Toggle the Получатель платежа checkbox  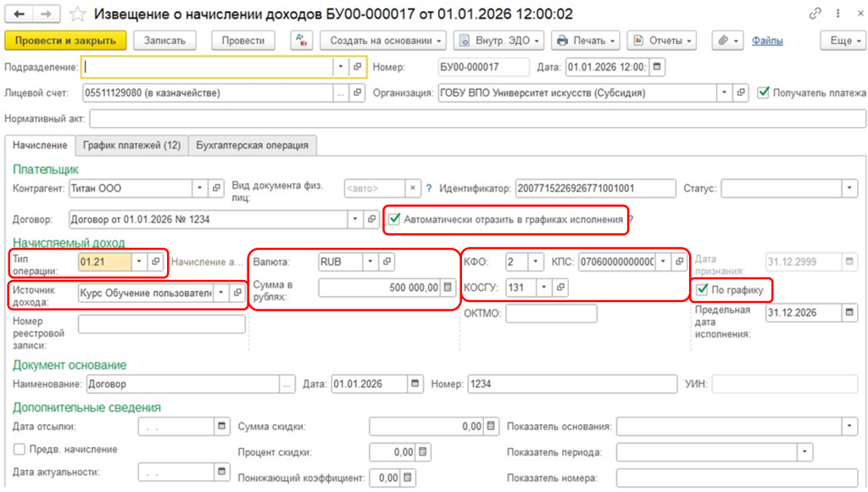(764, 92)
